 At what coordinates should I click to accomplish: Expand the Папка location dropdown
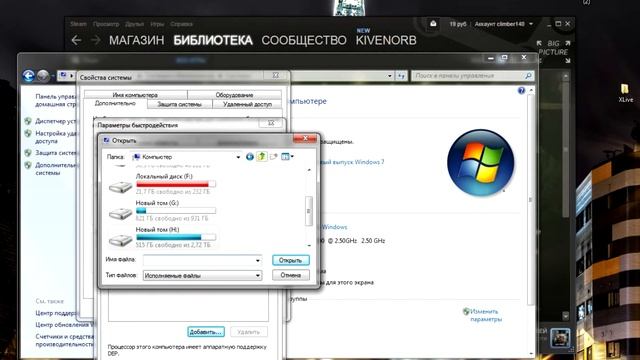click(x=238, y=157)
